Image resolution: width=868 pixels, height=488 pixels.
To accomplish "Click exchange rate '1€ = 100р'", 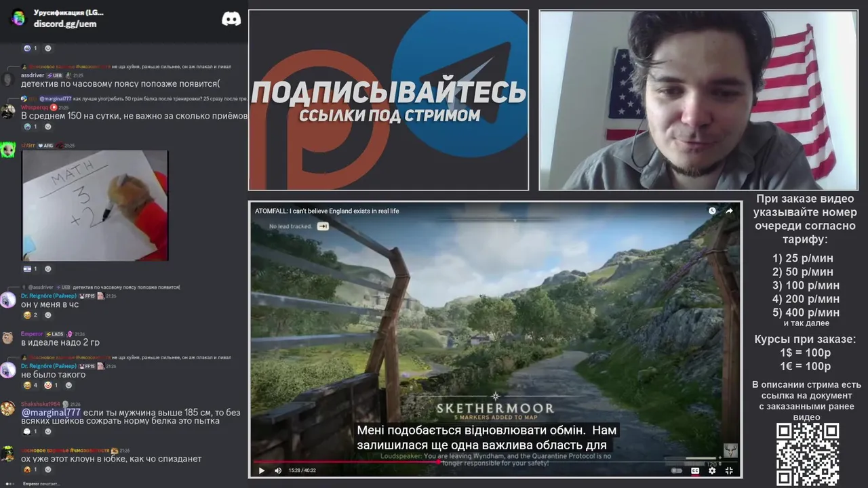I will point(805,367).
